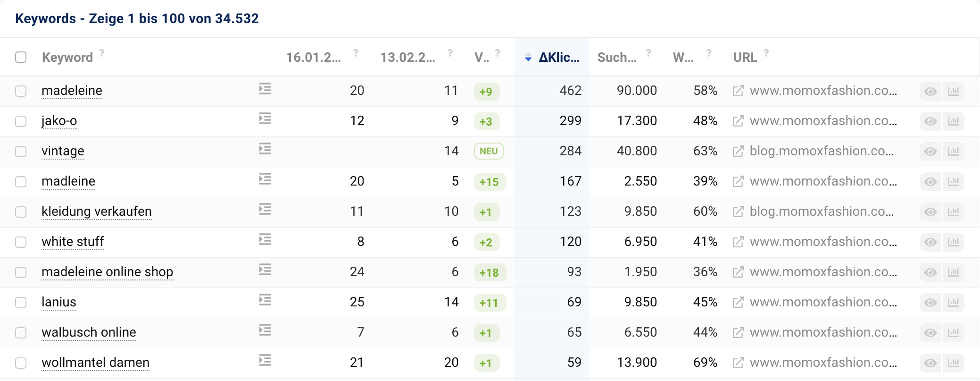This screenshot has height=381, width=980.
Task: Check the wollmantel damen row checkbox
Action: pyautogui.click(x=21, y=363)
